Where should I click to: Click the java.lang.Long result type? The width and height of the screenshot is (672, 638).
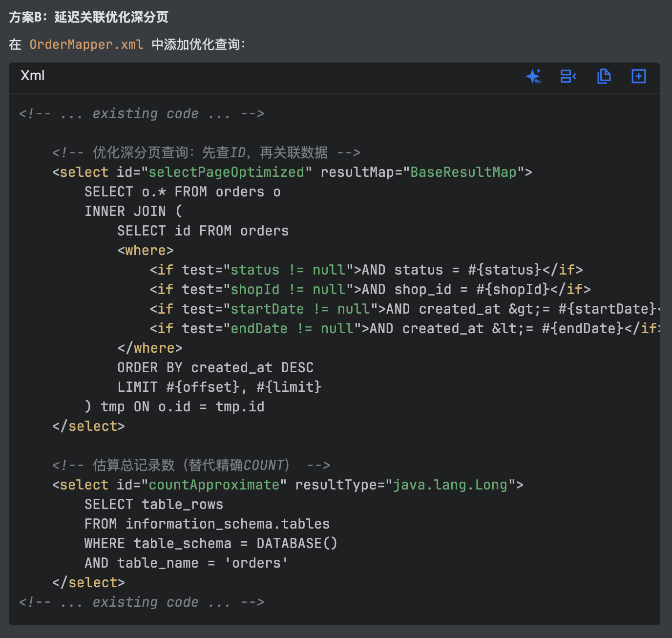pos(450,485)
